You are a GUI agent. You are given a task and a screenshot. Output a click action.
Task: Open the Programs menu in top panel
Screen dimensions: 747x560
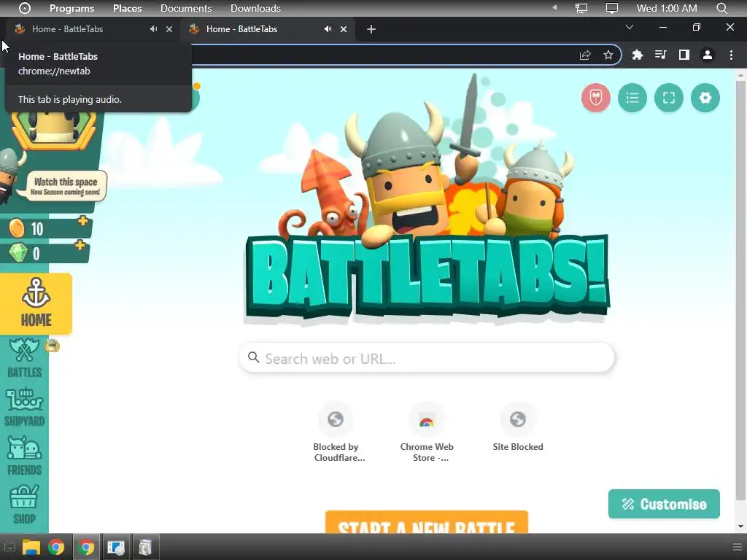[x=71, y=8]
